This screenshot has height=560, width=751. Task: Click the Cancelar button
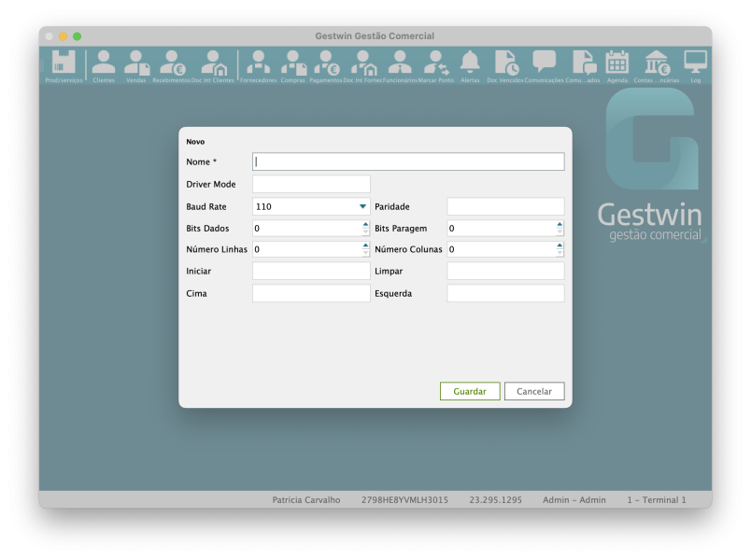pyautogui.click(x=534, y=392)
